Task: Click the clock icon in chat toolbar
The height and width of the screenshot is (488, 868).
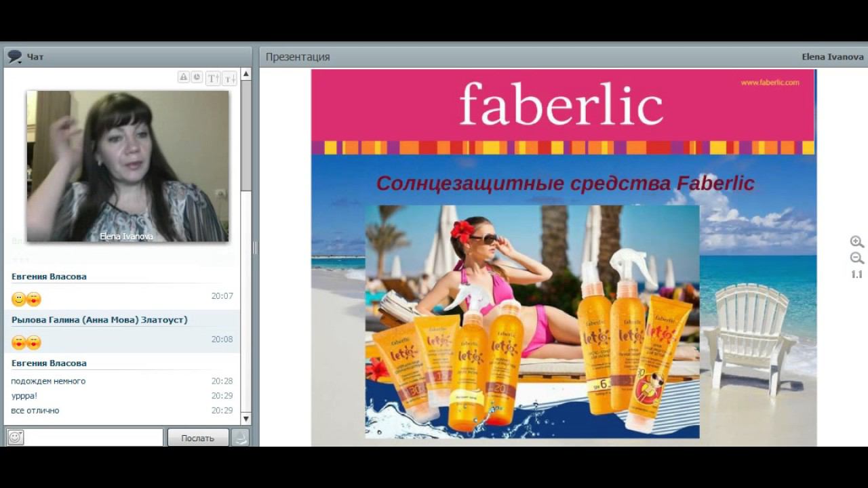Action: pyautogui.click(x=197, y=77)
